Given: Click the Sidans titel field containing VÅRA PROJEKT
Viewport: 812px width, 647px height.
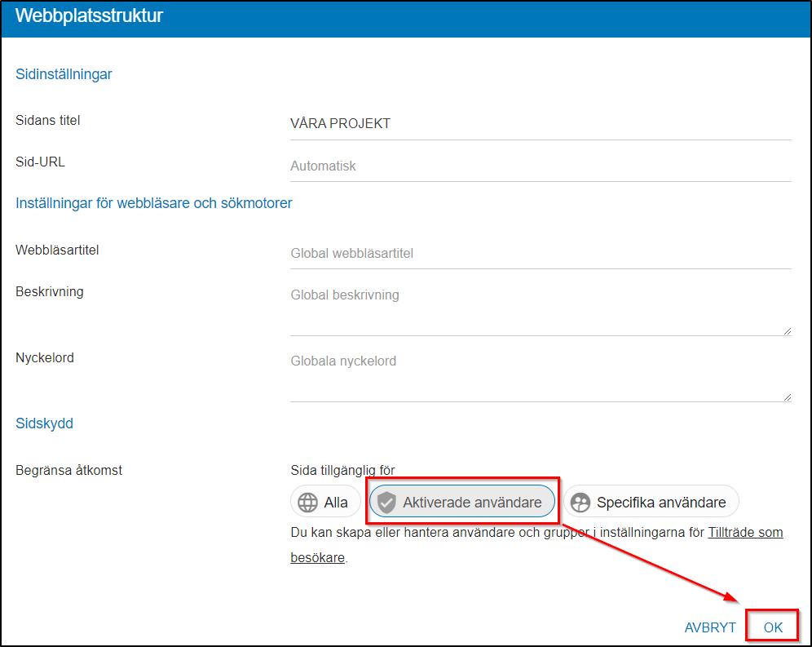Looking at the screenshot, I should (540, 124).
